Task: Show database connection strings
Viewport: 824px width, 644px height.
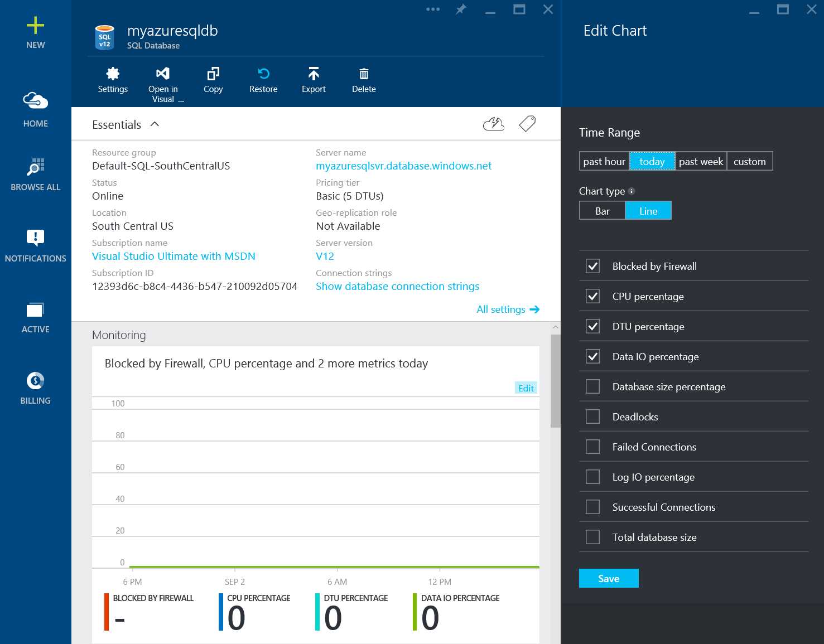Action: 397,286
